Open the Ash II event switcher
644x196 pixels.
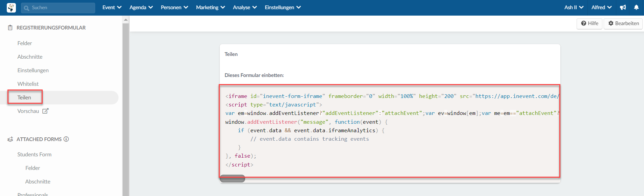click(574, 7)
